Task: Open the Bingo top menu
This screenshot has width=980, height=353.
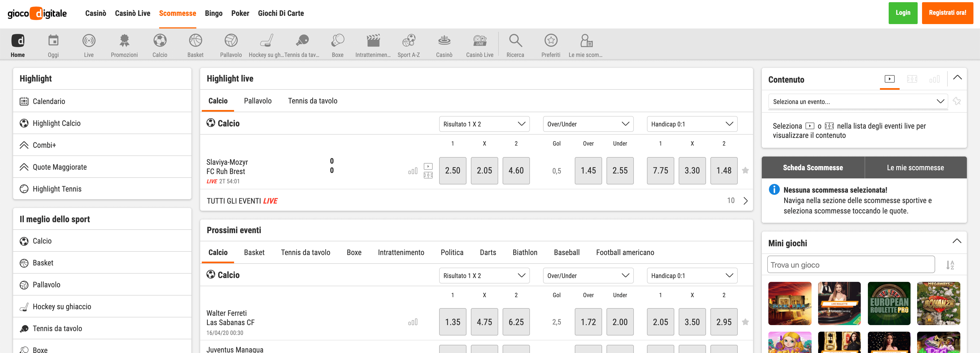Action: tap(214, 13)
